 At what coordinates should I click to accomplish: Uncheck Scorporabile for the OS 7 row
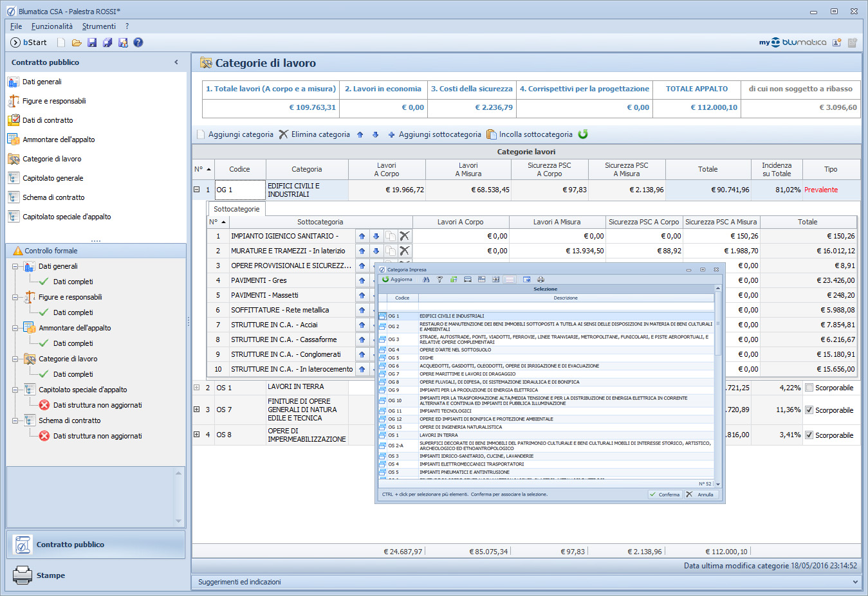(809, 410)
